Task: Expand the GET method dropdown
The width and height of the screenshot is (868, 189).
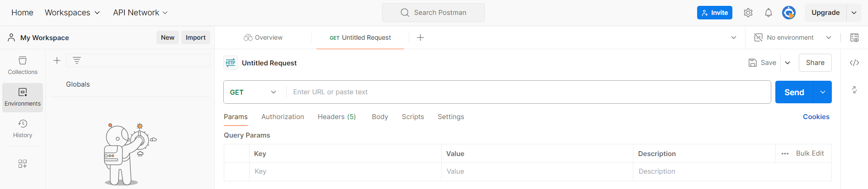Action: click(x=254, y=92)
